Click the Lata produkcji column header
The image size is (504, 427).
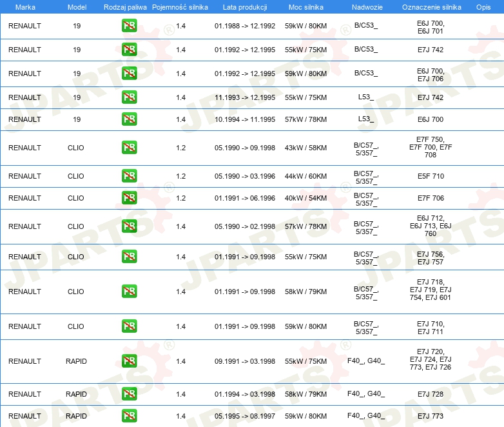244,6
